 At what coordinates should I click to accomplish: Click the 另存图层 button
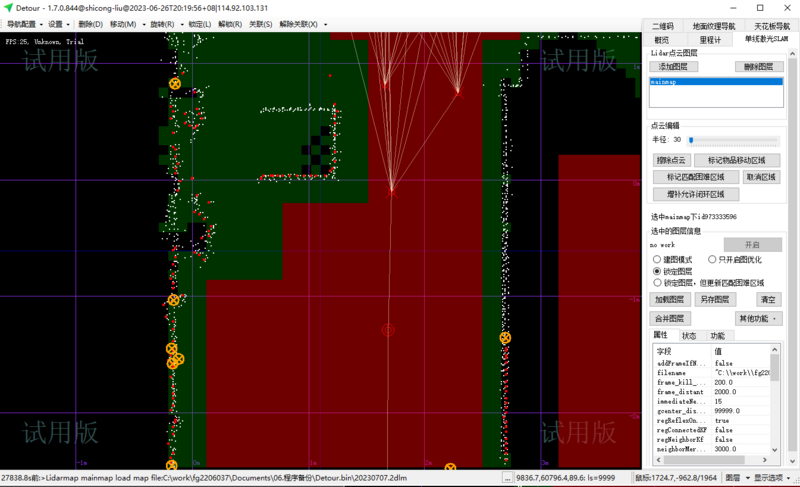click(714, 299)
